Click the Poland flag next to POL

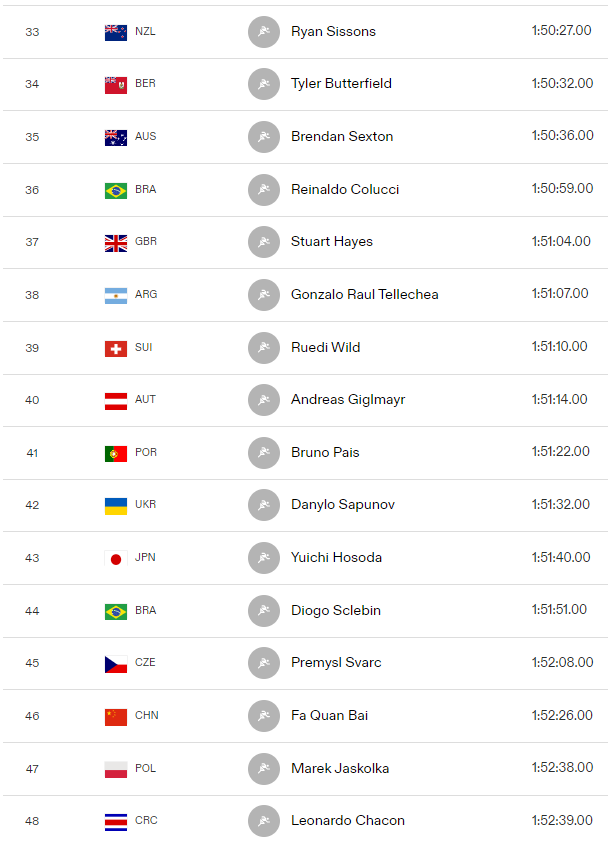pyautogui.click(x=116, y=769)
